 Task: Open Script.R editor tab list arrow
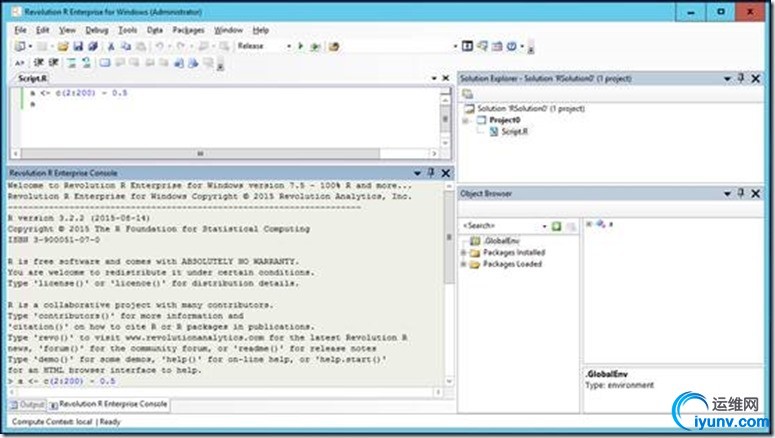point(433,78)
